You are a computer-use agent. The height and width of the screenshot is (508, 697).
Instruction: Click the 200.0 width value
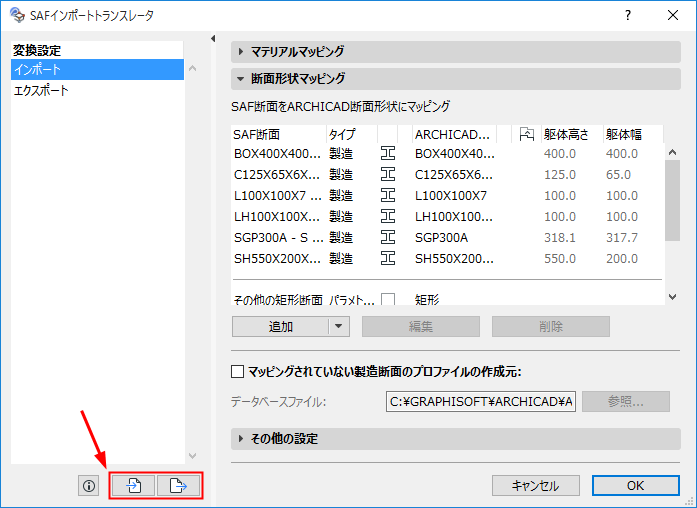pos(622,259)
